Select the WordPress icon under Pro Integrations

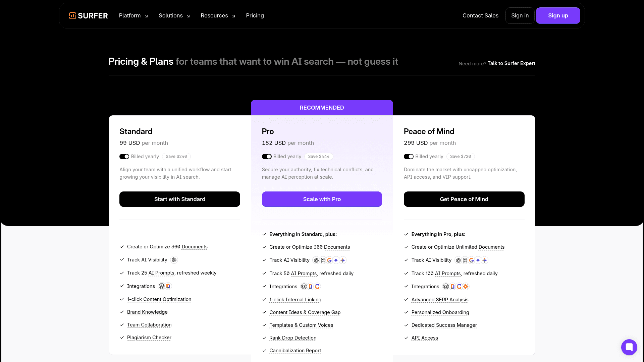(304, 287)
